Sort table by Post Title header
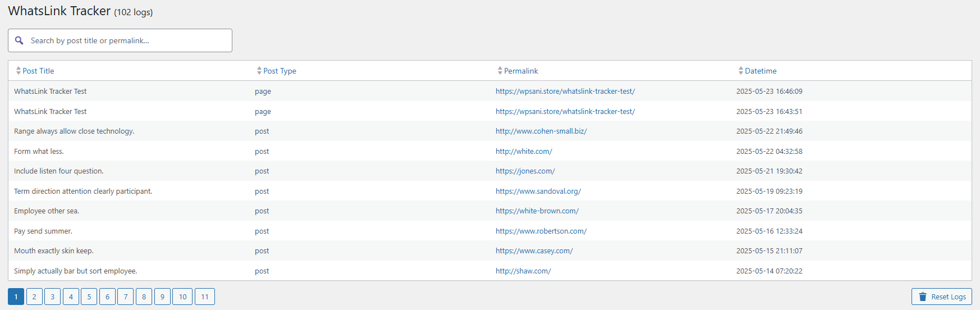The height and width of the screenshot is (310, 980). coord(38,71)
